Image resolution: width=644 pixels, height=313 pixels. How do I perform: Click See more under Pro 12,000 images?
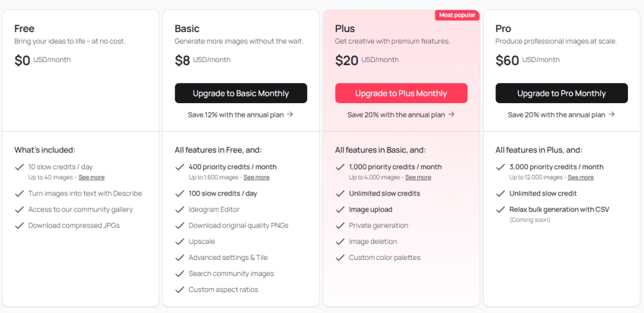tap(581, 177)
